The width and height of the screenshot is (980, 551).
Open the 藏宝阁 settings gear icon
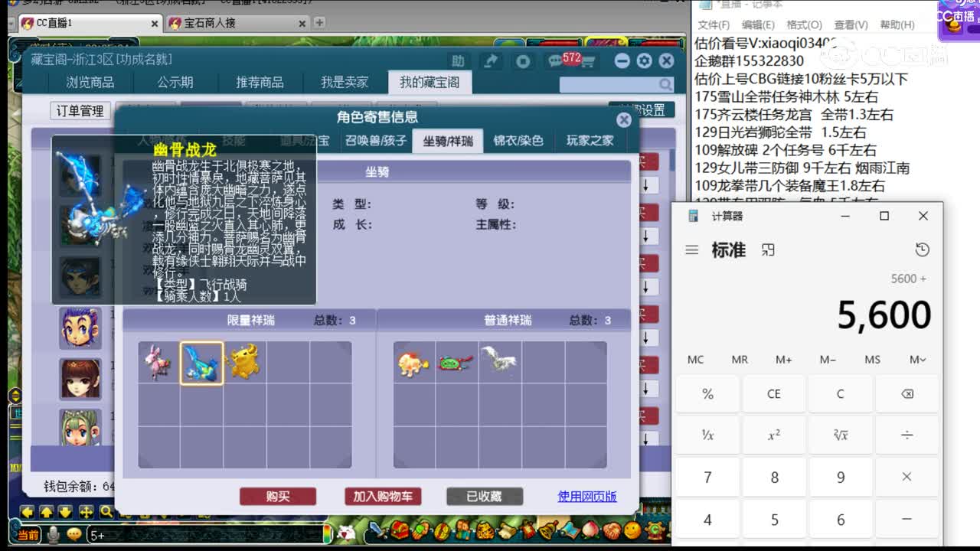[644, 60]
